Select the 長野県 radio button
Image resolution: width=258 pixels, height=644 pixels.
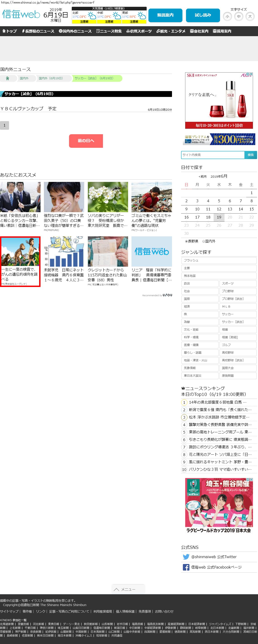186,241
